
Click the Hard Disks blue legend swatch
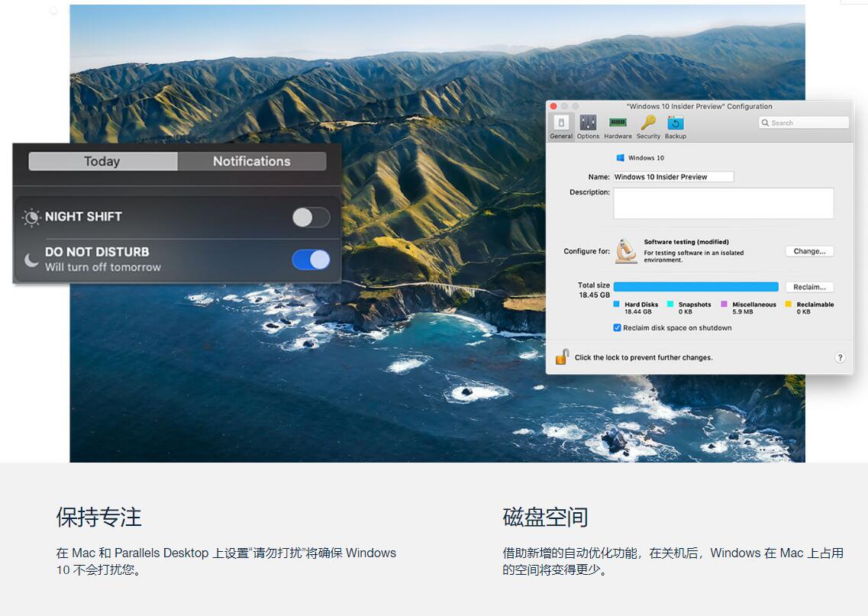[617, 304]
